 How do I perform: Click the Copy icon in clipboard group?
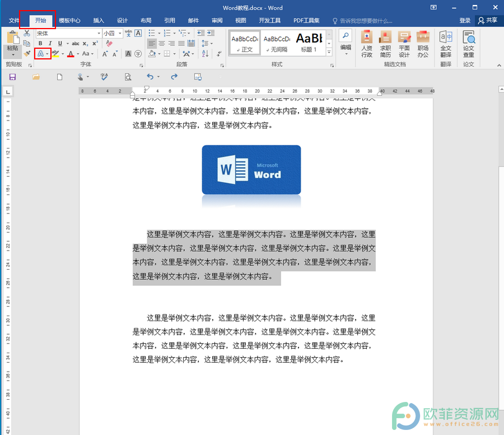(x=27, y=43)
